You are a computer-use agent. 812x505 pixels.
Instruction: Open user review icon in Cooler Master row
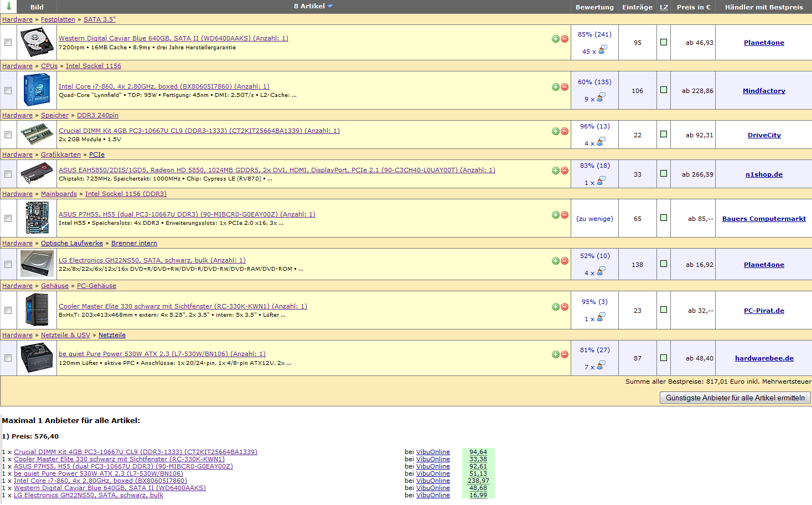click(x=601, y=317)
